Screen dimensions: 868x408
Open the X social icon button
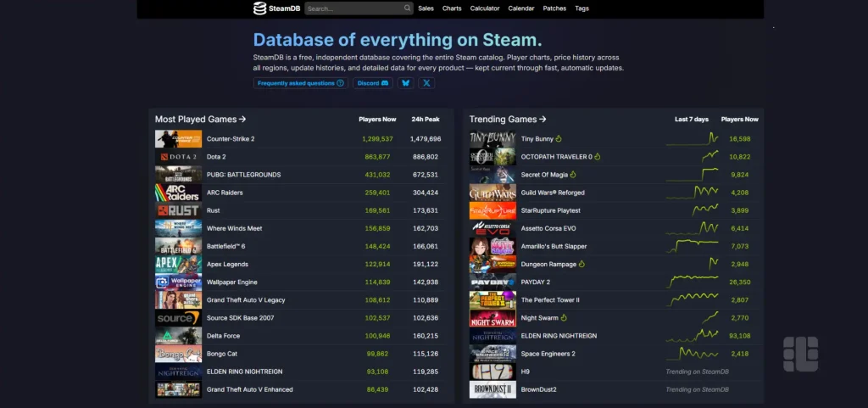pyautogui.click(x=426, y=83)
